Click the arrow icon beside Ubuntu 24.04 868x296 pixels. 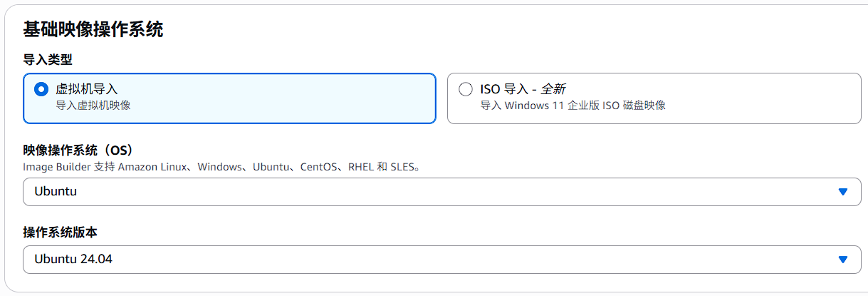[843, 260]
